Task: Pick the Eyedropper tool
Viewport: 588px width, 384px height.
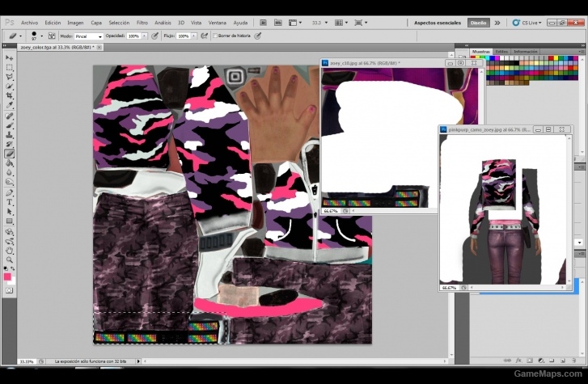Action: tap(9, 105)
